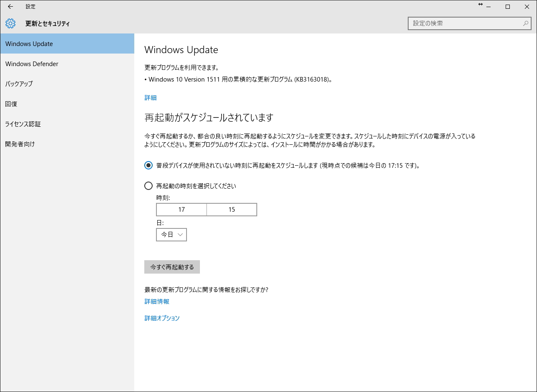
Task: Open the 詳細 link under updates
Action: coord(151,97)
